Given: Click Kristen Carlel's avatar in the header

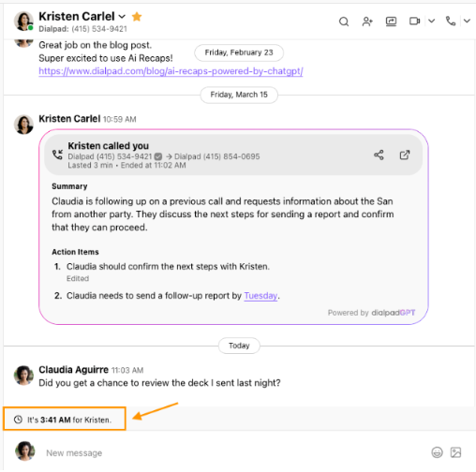Looking at the screenshot, I should [23, 22].
